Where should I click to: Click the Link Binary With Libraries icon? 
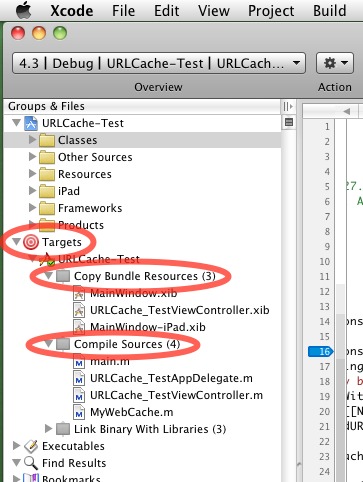point(63,429)
